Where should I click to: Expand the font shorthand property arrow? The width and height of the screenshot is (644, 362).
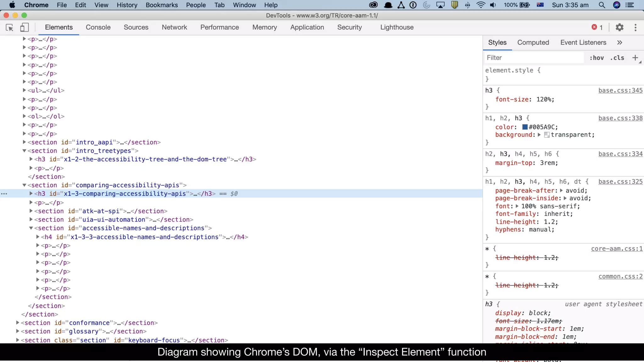tap(517, 206)
